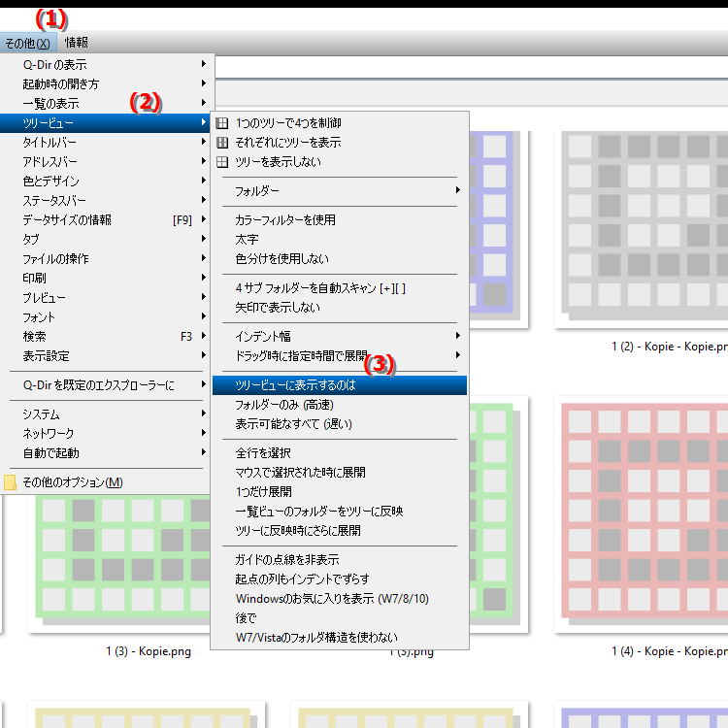Viewport: 728px width, 728px height.
Task: Open the システム submenu
Action: pyautogui.click(x=105, y=414)
